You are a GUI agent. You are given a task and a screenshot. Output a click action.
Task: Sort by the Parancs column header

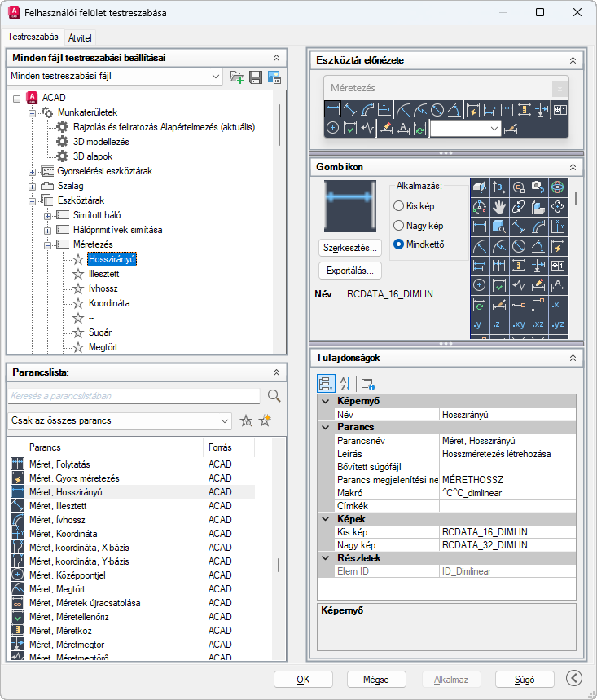click(x=114, y=447)
